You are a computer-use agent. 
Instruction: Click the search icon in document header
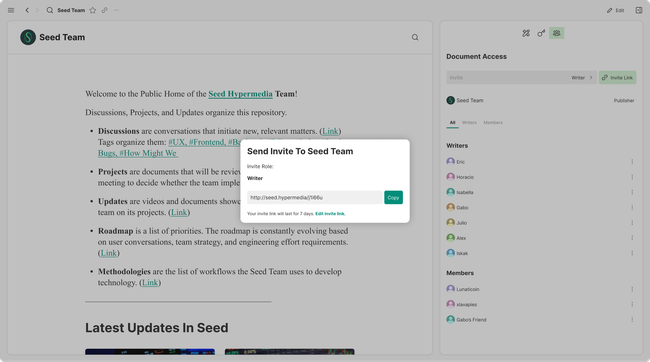pyautogui.click(x=415, y=37)
